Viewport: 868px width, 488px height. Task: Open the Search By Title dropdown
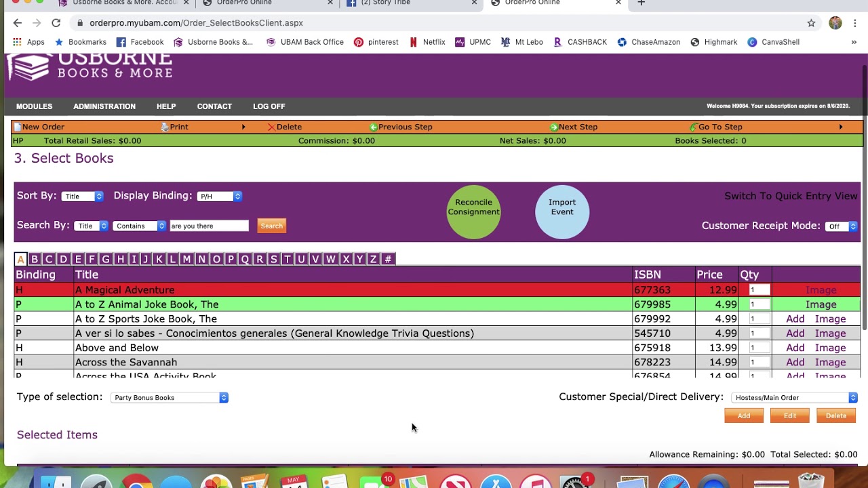91,226
